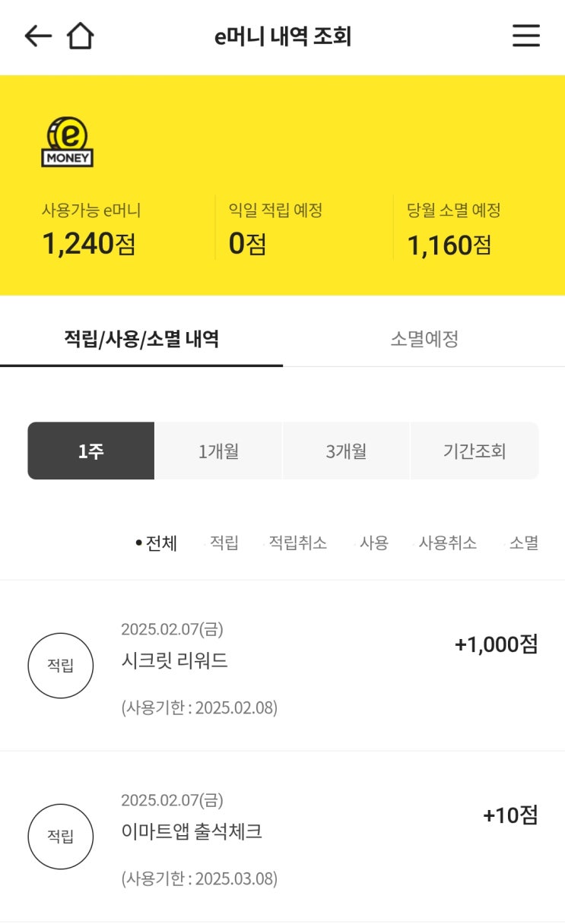Choose the 1개월 period filter
The height and width of the screenshot is (924, 565).
[218, 451]
